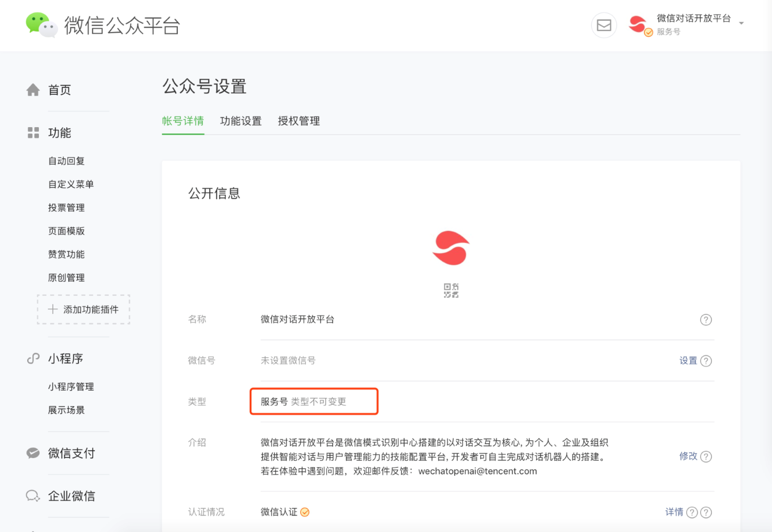
Task: Click the 未设置微信号 text
Action: [x=288, y=361]
